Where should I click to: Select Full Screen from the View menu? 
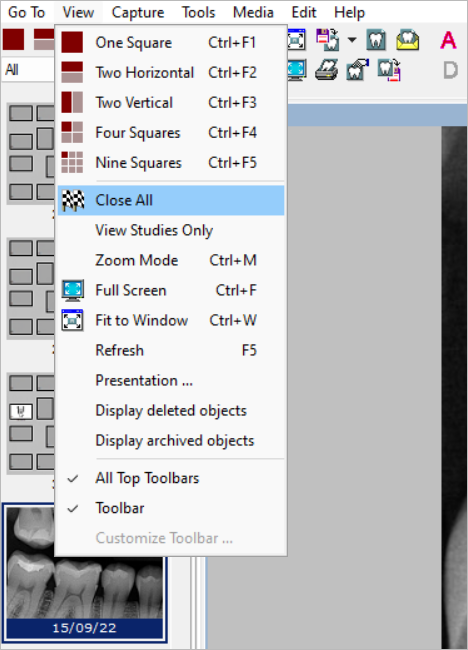[x=171, y=290]
